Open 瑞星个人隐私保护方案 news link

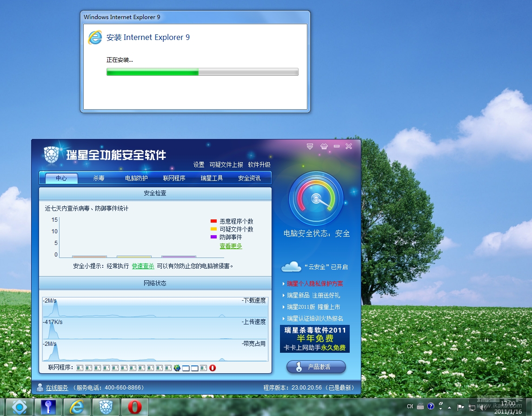pos(315,284)
